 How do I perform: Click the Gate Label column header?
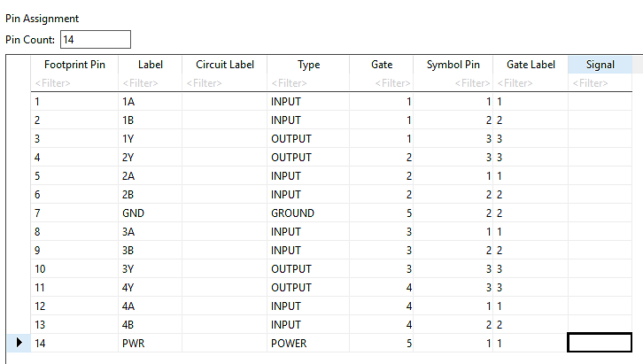[531, 65]
